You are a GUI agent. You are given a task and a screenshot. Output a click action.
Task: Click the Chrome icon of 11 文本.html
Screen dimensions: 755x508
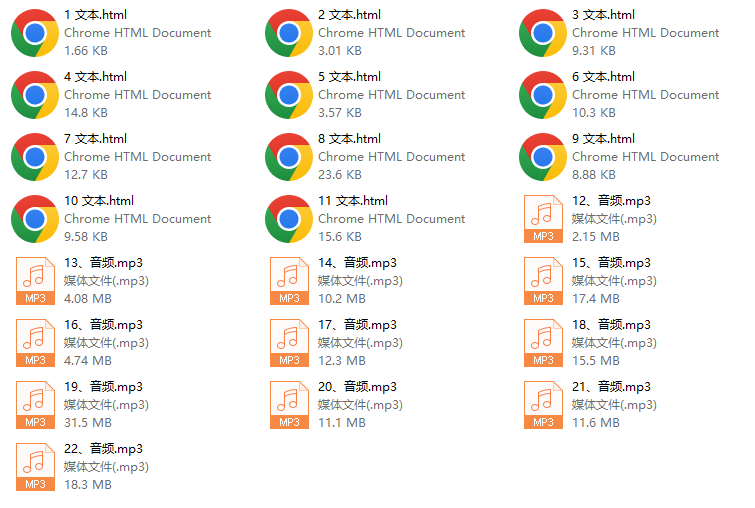289,219
